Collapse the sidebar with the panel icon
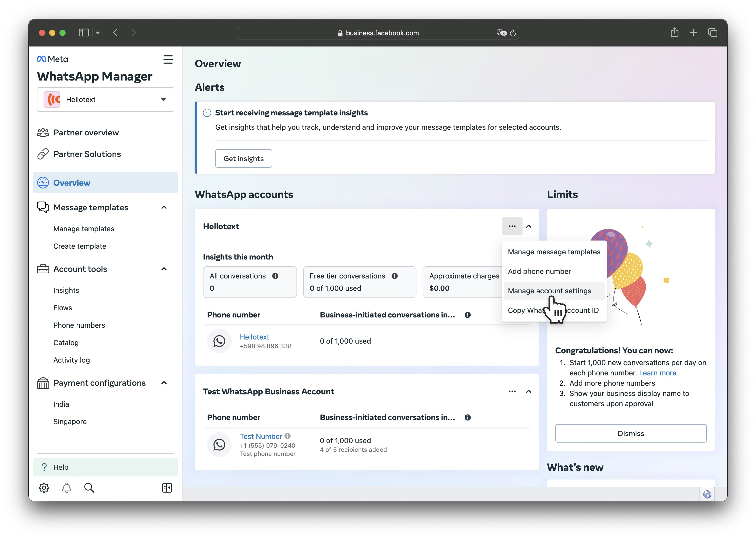The width and height of the screenshot is (756, 539). pos(167,487)
